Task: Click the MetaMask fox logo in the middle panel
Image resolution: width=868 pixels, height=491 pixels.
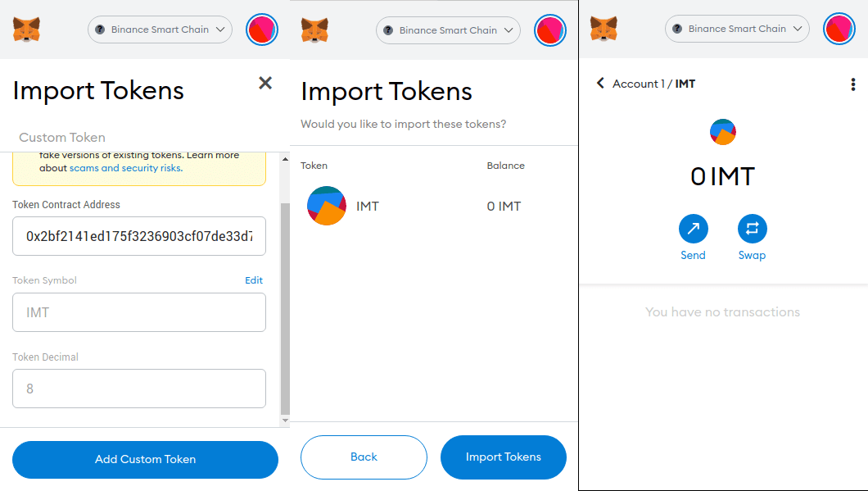Action: pos(315,30)
